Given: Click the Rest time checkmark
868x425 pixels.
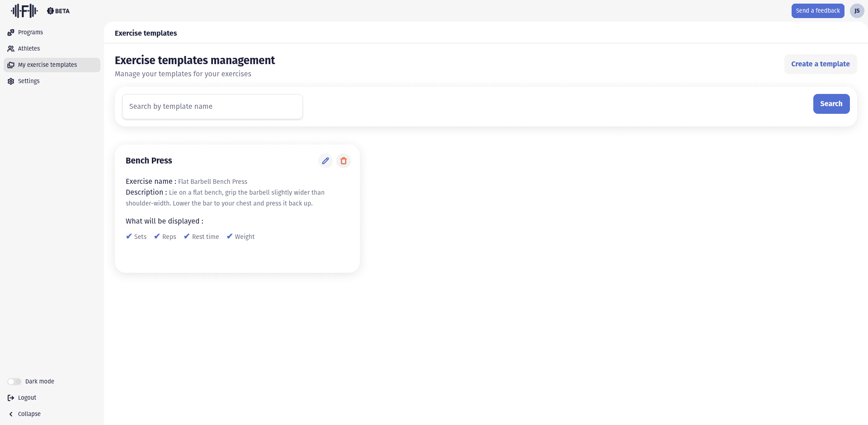Looking at the screenshot, I should tap(187, 236).
